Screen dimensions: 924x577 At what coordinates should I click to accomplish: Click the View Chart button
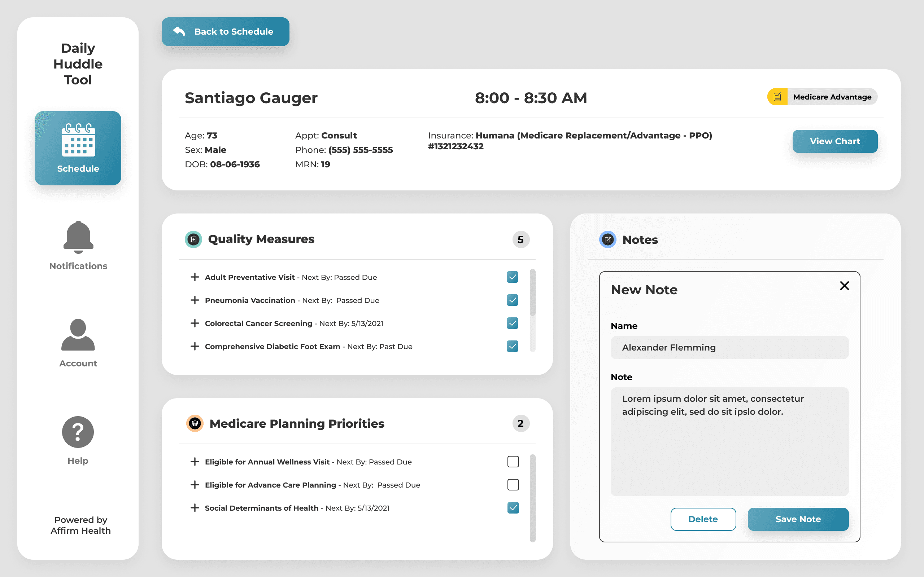(x=834, y=141)
